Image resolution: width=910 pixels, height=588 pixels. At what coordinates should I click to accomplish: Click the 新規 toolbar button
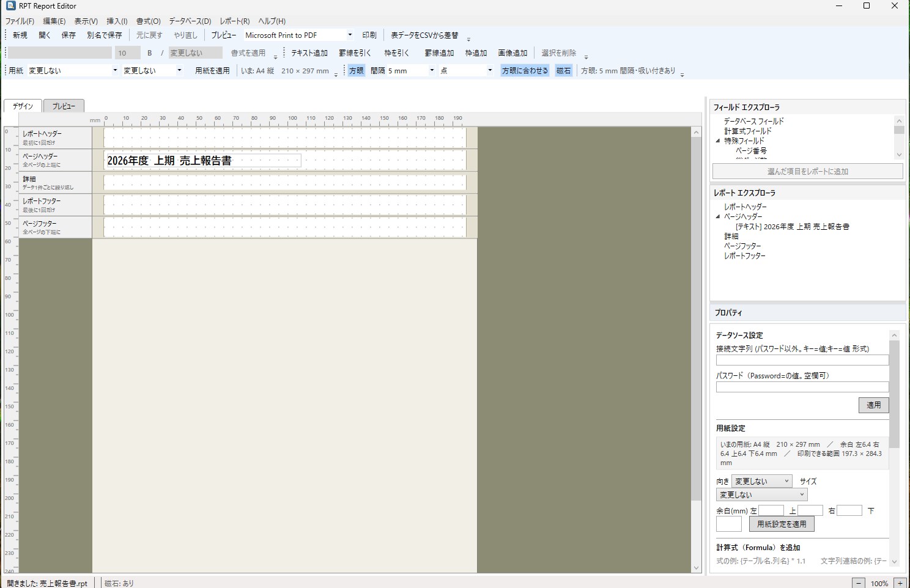(x=20, y=35)
